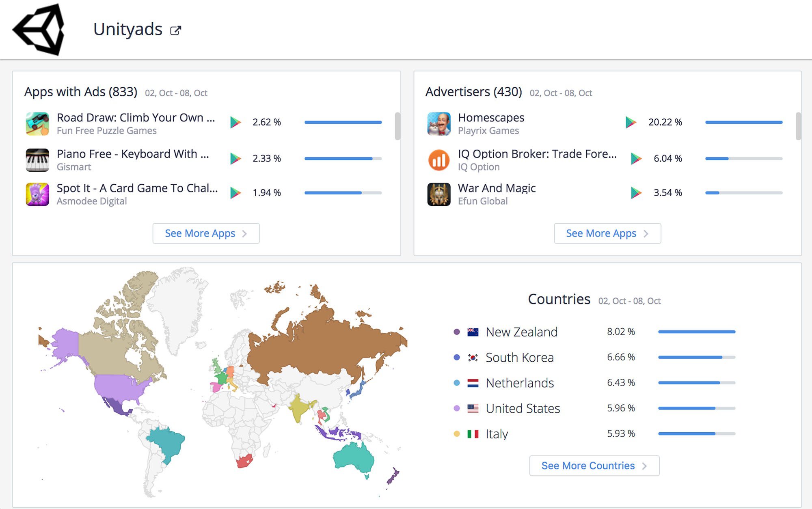Click the 'Advertisers (430)' heading
The width and height of the screenshot is (812, 509).
point(474,92)
